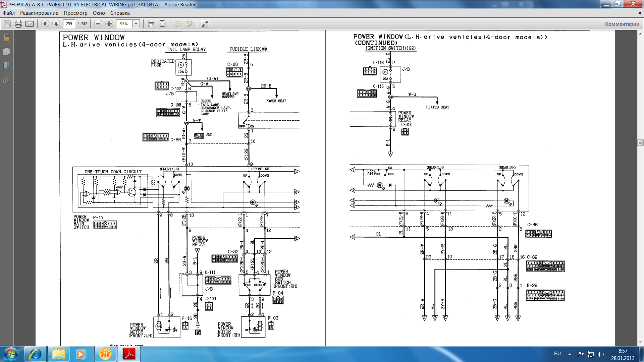Image resolution: width=644 pixels, height=362 pixels.
Task: Add a sticky note comment
Action: [178, 24]
